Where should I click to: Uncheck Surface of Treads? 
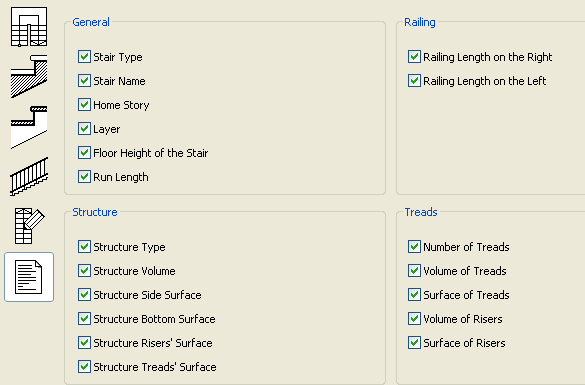(414, 295)
